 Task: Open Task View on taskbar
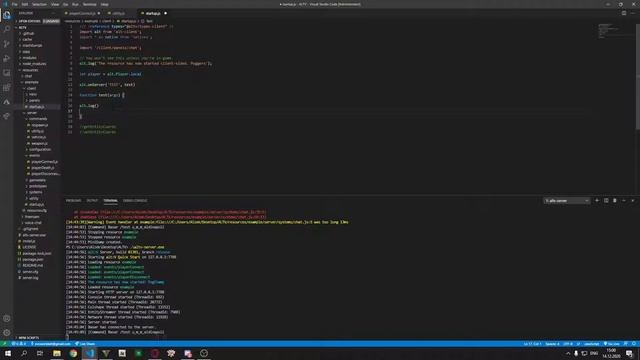pyautogui.click(x=40, y=353)
